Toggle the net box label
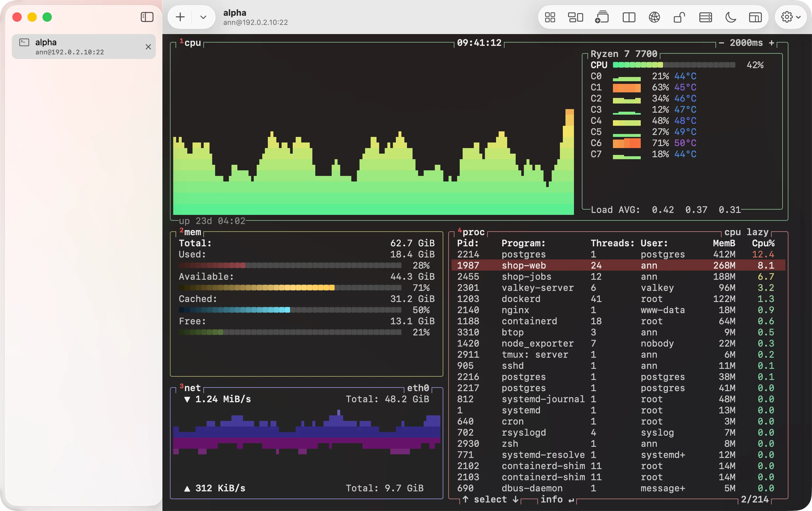This screenshot has width=812, height=511. click(190, 388)
